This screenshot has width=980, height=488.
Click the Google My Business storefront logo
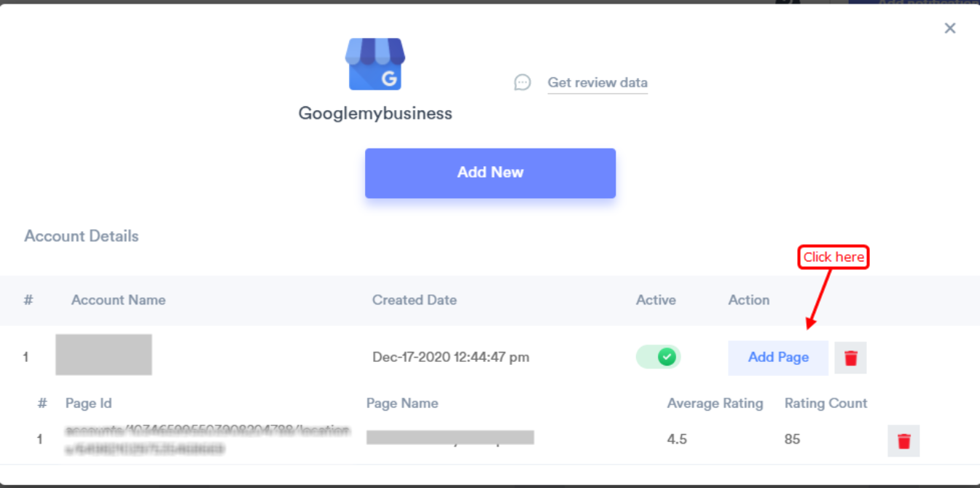[x=375, y=64]
